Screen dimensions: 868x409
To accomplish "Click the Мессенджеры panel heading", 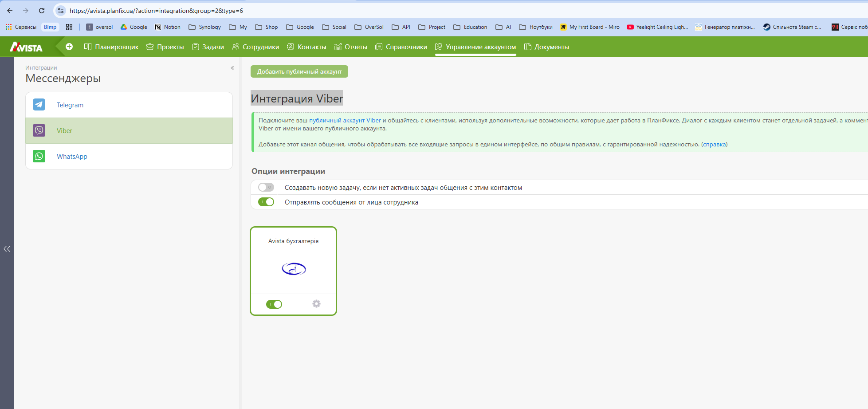I will click(x=63, y=79).
